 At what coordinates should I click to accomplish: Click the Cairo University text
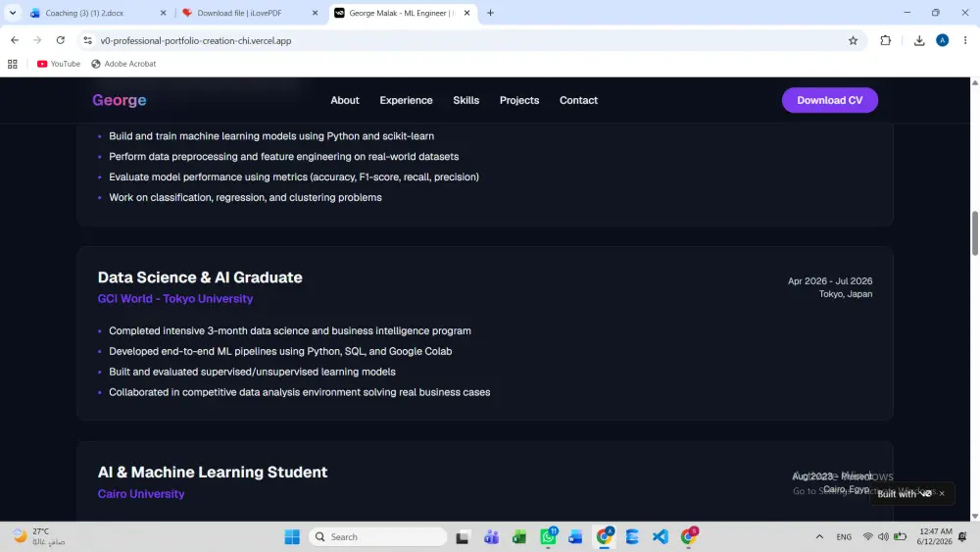(x=141, y=494)
